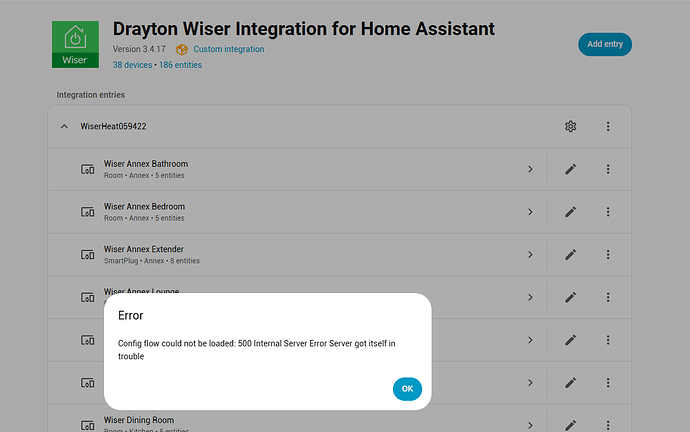Viewport: 690px width, 432px height.
Task: Edit Wiser Annex Lounge with pencil icon
Action: pos(570,297)
